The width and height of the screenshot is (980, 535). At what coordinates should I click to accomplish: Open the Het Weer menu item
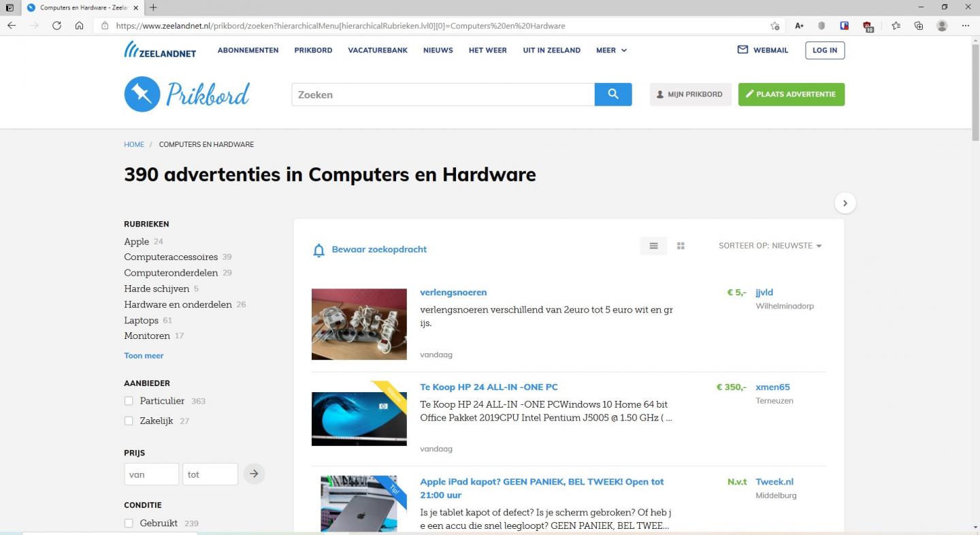coord(487,50)
